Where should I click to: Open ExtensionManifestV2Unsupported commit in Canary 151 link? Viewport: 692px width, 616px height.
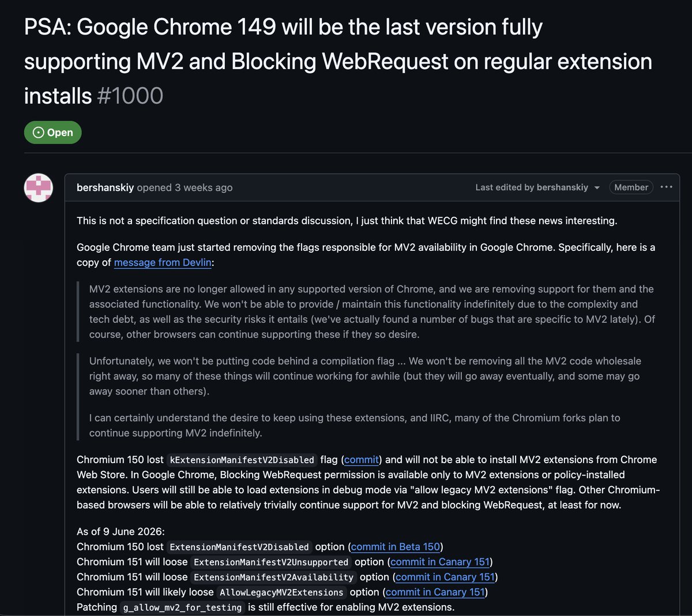click(x=440, y=562)
